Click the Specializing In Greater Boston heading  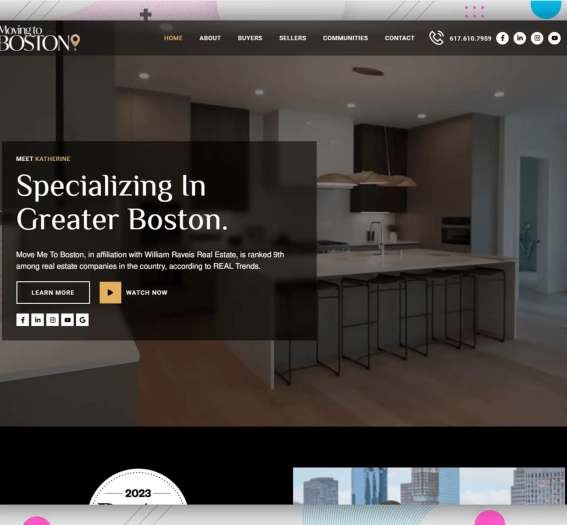[x=122, y=202]
